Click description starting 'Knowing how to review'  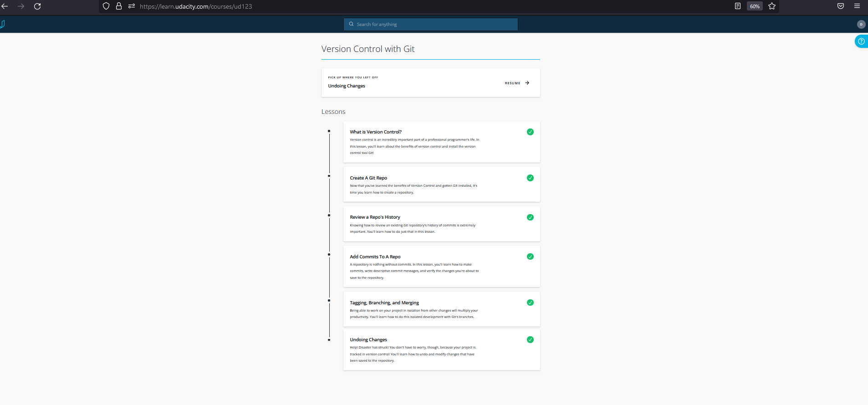click(413, 229)
